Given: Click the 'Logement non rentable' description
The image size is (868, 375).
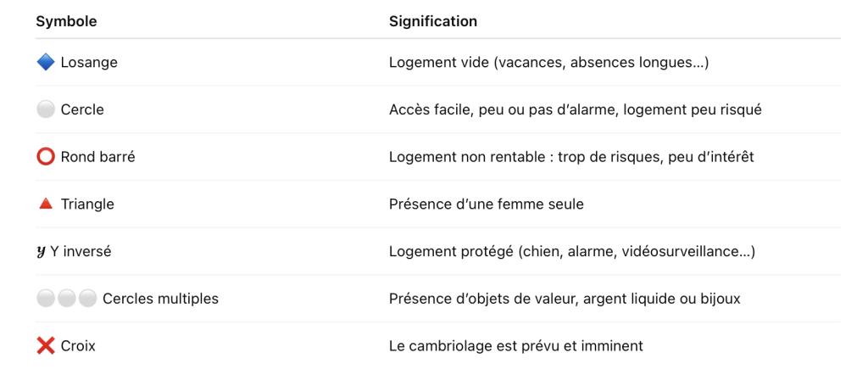Looking at the screenshot, I should [x=571, y=157].
